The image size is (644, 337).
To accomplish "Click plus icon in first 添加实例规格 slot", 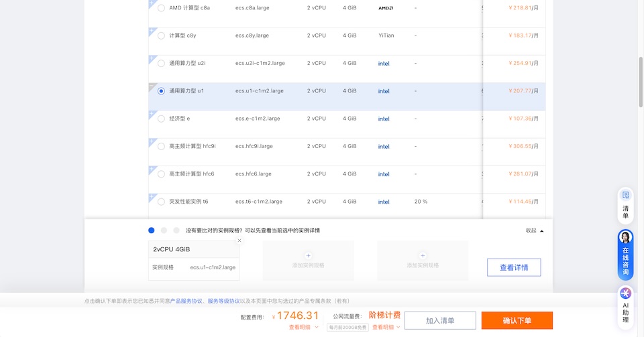I will click(x=308, y=255).
